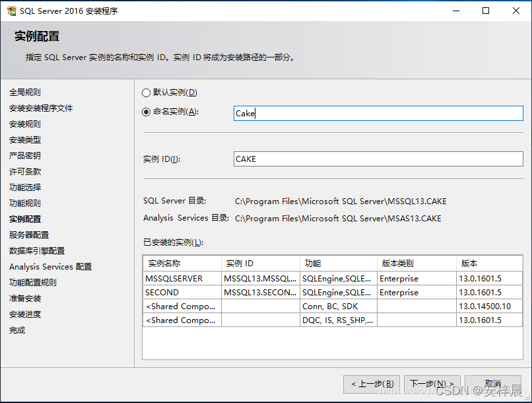This screenshot has width=532, height=403.
Task: Click the MSAS13.CAKE Analysis Services directory path
Action: (x=338, y=218)
